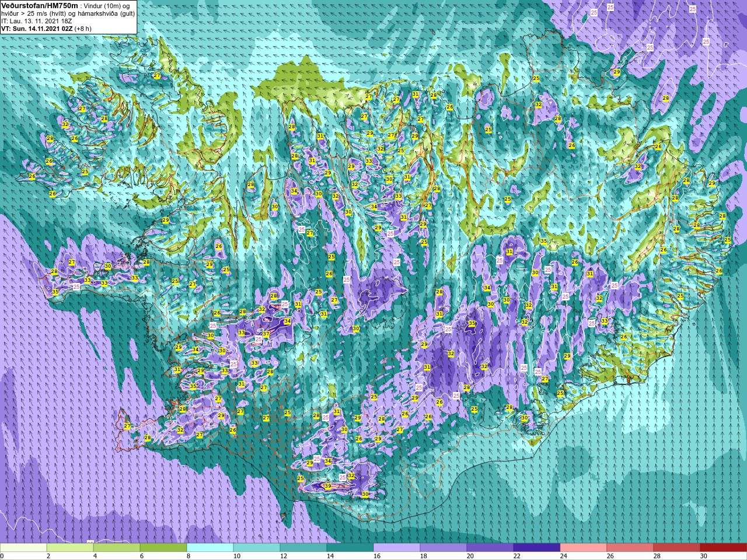Click the 'VT: Sun. 14.11.2021 02Z' valid time
The image size is (747, 560).
(x=37, y=28)
